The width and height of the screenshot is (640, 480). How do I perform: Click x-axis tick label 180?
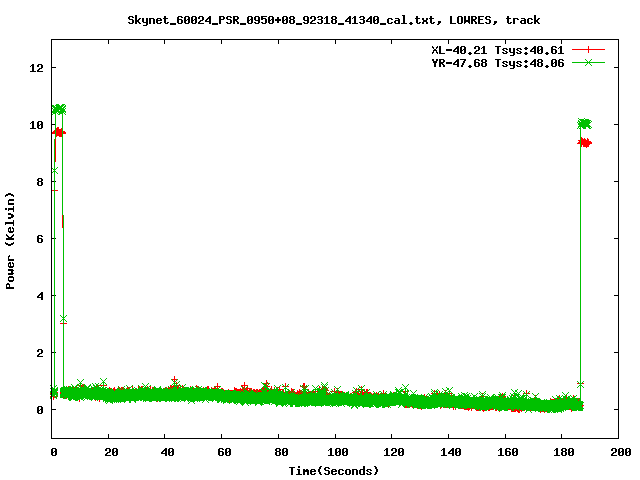(x=564, y=452)
